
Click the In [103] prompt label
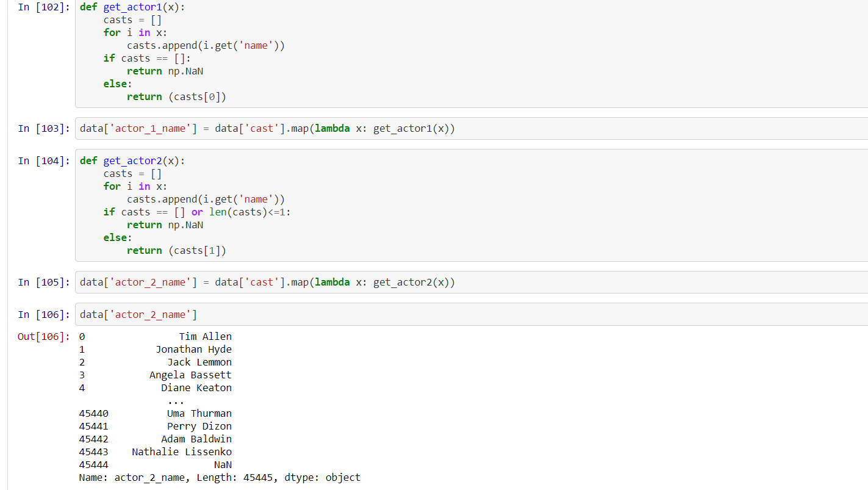point(44,129)
